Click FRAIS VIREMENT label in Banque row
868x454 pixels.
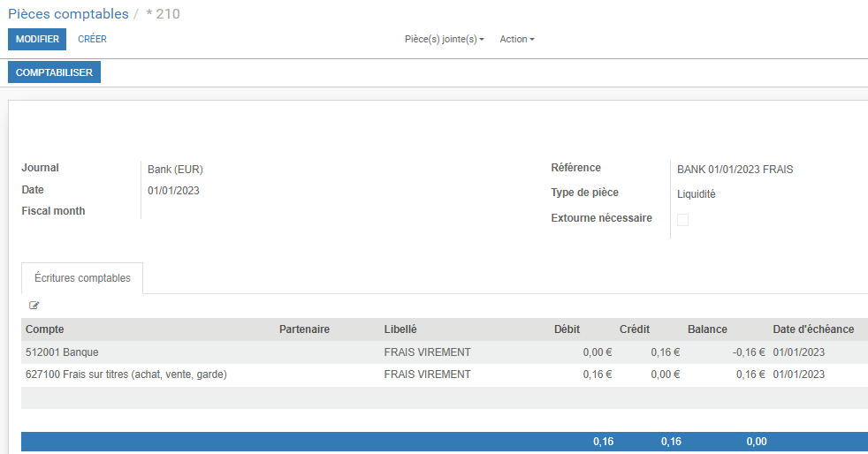427,352
